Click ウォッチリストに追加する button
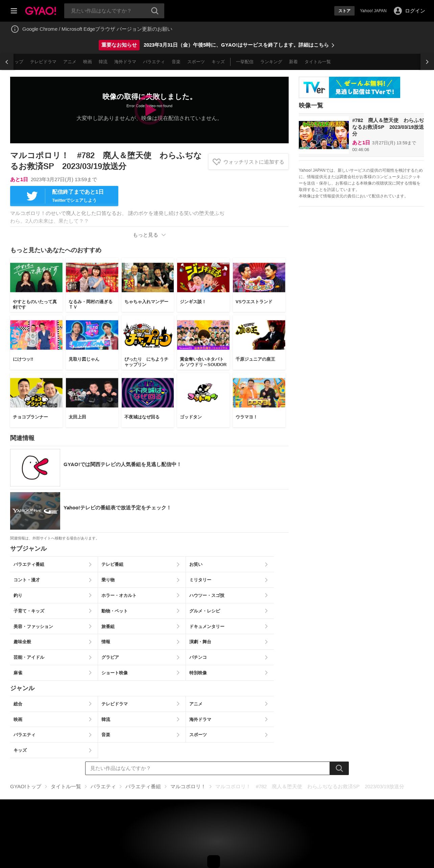 248,162
